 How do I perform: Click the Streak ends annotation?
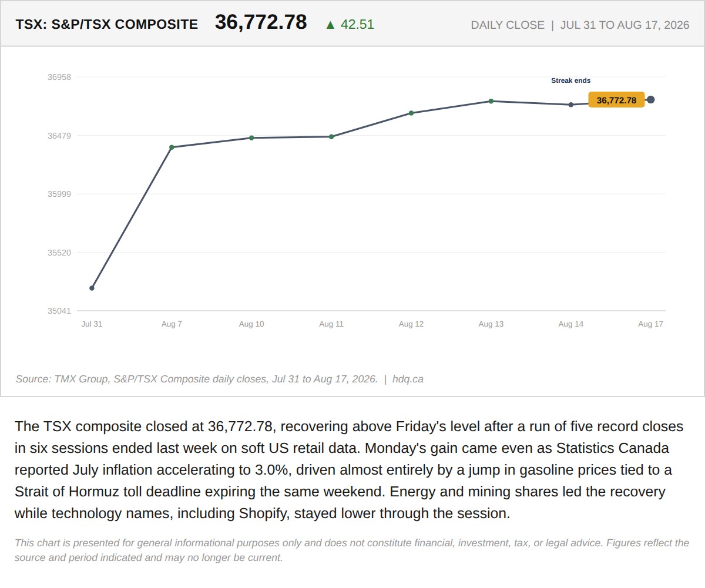(x=570, y=81)
